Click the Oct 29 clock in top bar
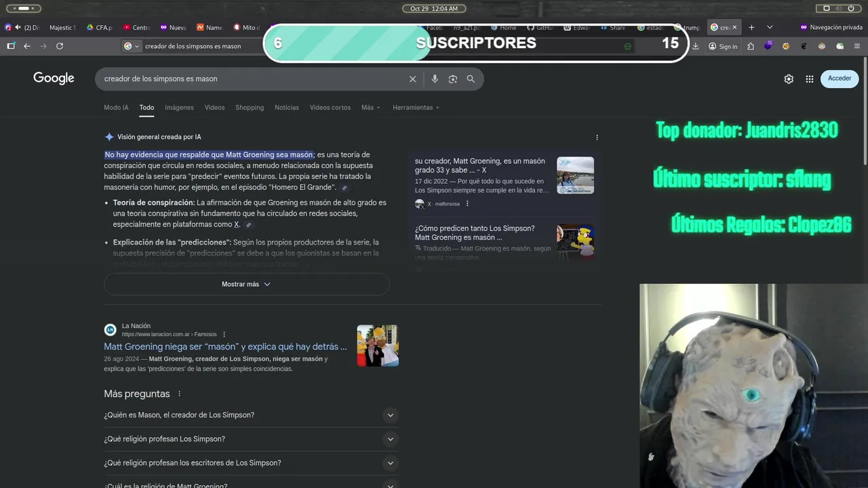 (x=434, y=8)
